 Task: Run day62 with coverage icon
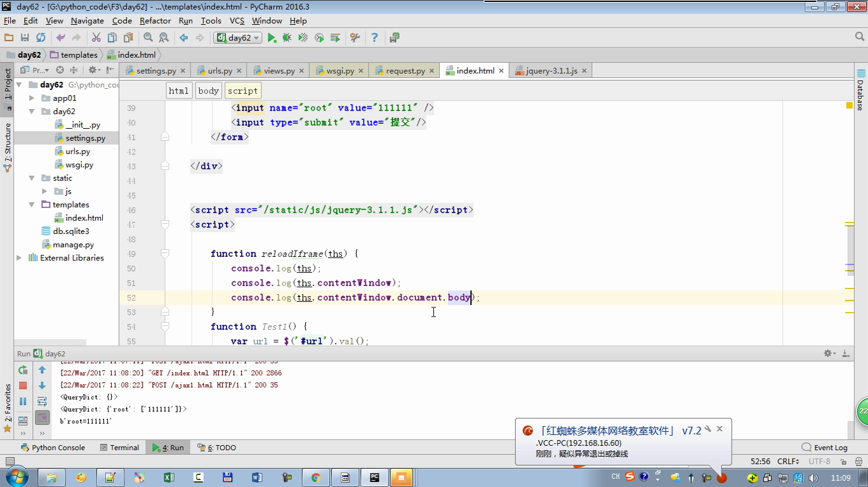303,38
